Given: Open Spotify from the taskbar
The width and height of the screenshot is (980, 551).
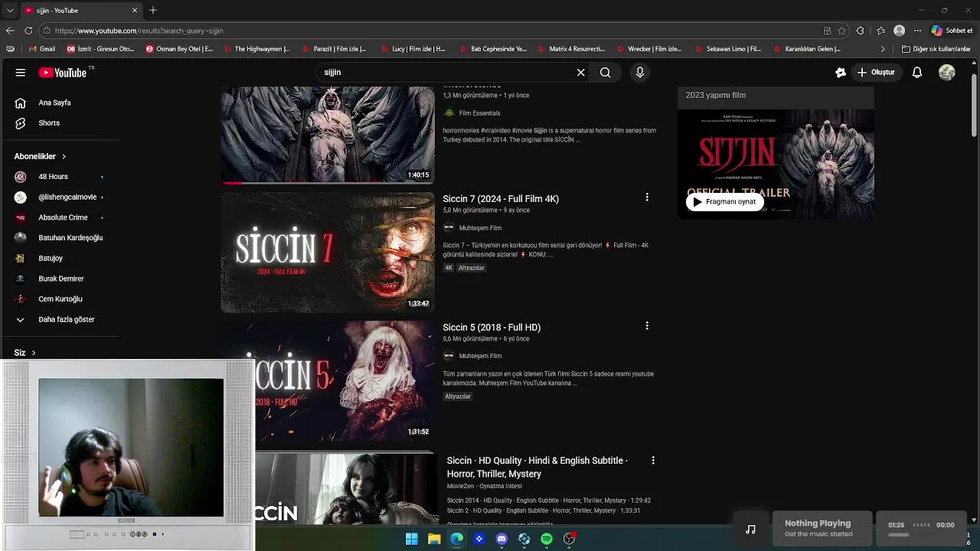Looking at the screenshot, I should pyautogui.click(x=547, y=539).
